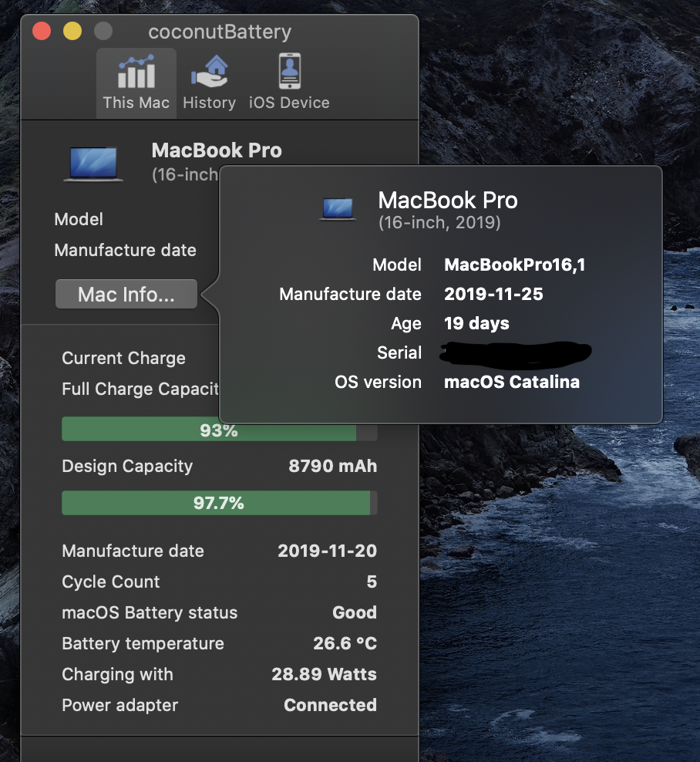
Task: Switch to the History tab
Action: point(210,83)
